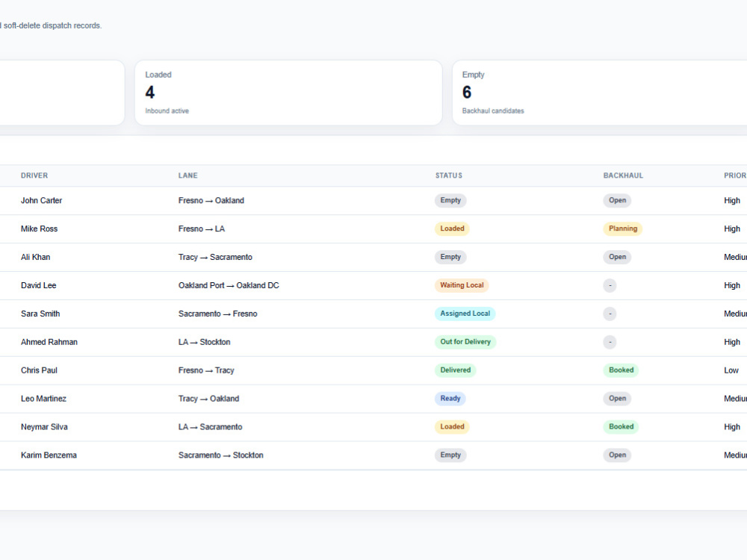This screenshot has width=747, height=560.
Task: Select driver Ahmed Rahman
Action: [x=49, y=342]
